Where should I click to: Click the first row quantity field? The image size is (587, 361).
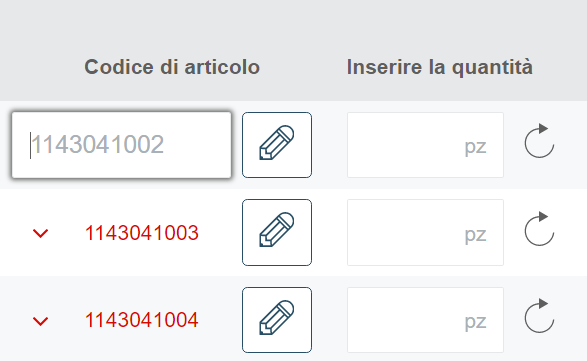click(425, 145)
